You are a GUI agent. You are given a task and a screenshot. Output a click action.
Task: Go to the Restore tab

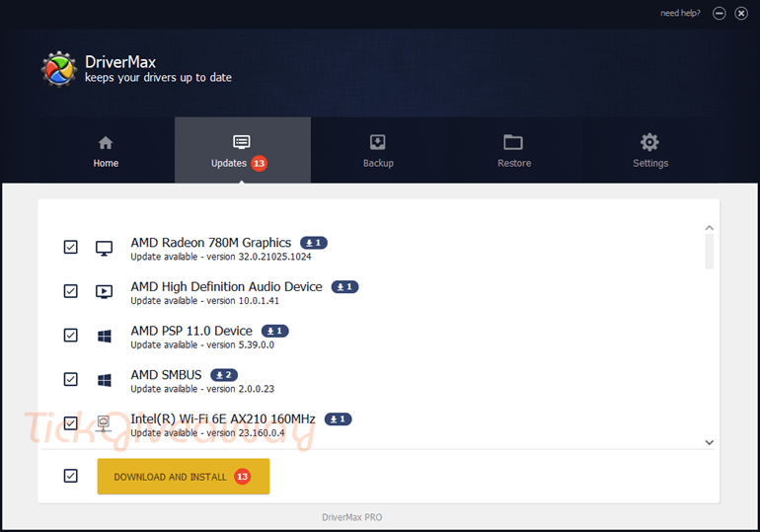point(514,150)
